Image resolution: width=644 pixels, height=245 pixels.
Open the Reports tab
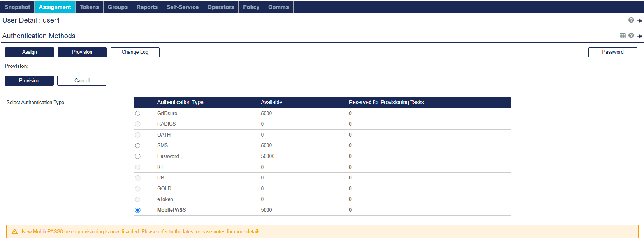tap(147, 7)
